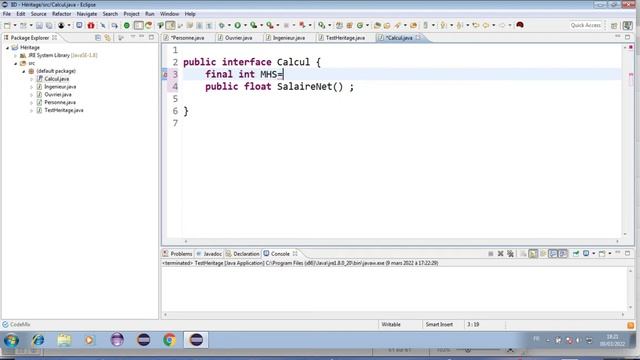Switch to the Ouvrier.java editor tab
This screenshot has width=640, height=360.
click(239, 38)
